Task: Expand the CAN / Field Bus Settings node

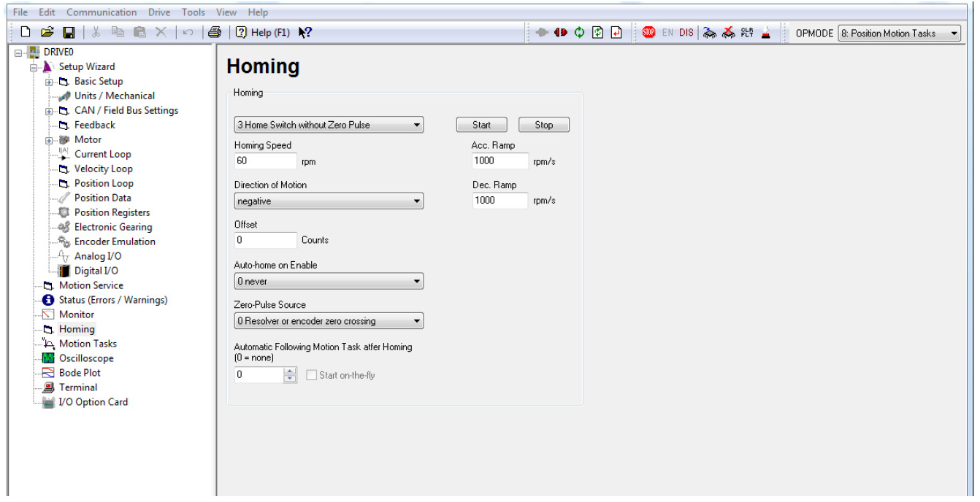Action: pyautogui.click(x=49, y=111)
